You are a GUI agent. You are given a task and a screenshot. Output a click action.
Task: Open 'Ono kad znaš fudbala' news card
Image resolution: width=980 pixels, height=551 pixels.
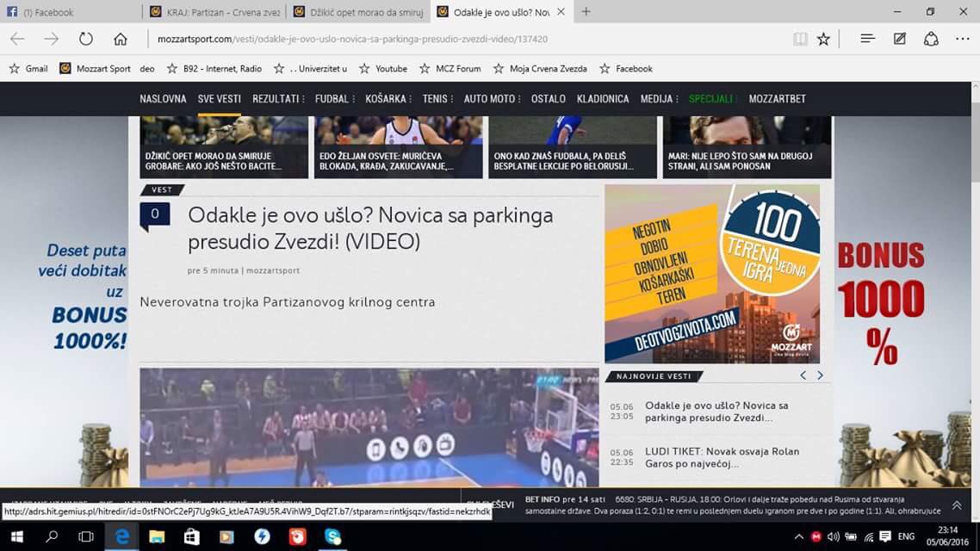[573, 147]
